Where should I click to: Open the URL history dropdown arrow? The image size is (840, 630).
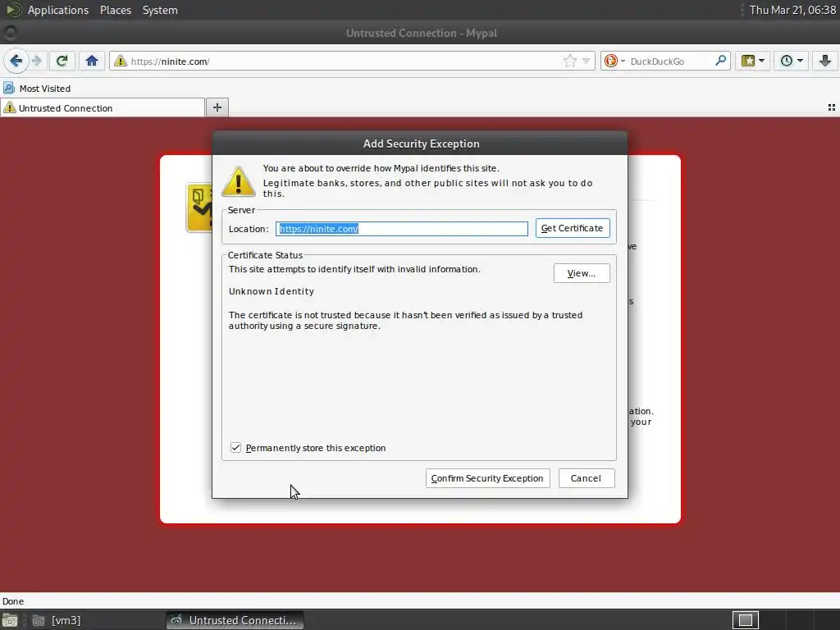[586, 61]
